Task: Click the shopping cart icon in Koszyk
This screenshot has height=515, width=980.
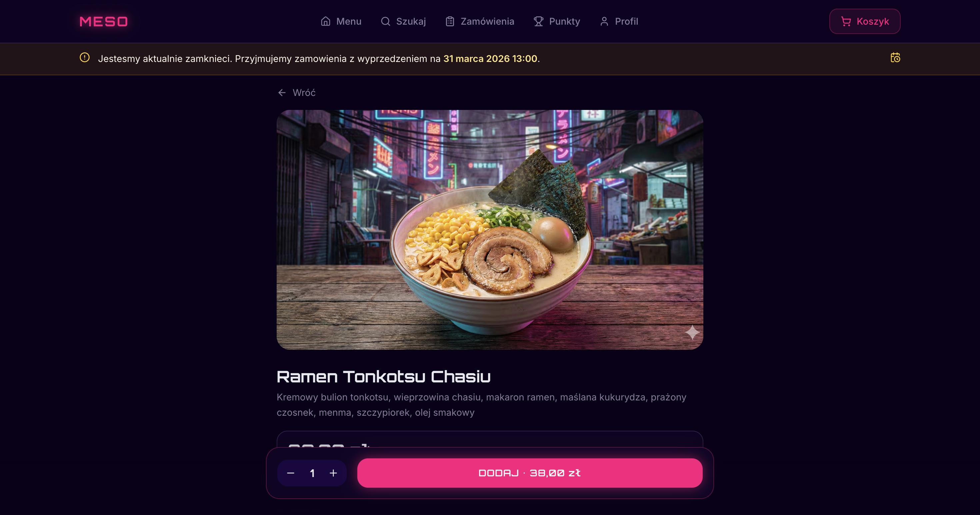Action: tap(846, 21)
